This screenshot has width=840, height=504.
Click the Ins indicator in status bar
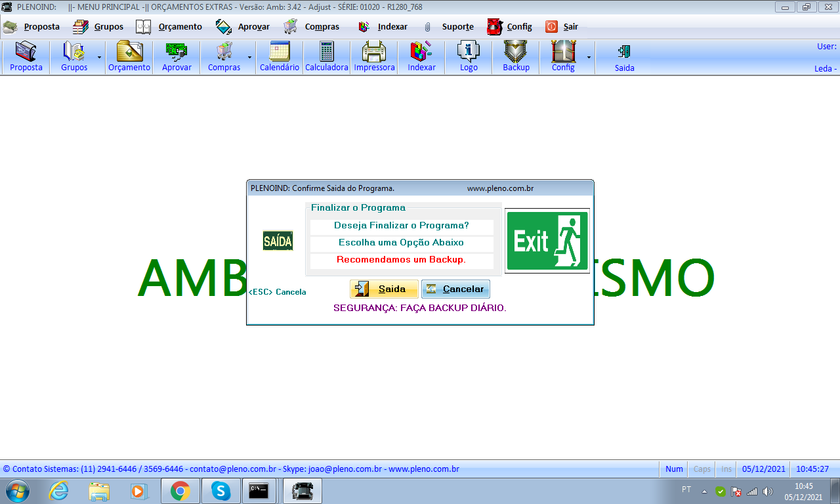click(726, 469)
